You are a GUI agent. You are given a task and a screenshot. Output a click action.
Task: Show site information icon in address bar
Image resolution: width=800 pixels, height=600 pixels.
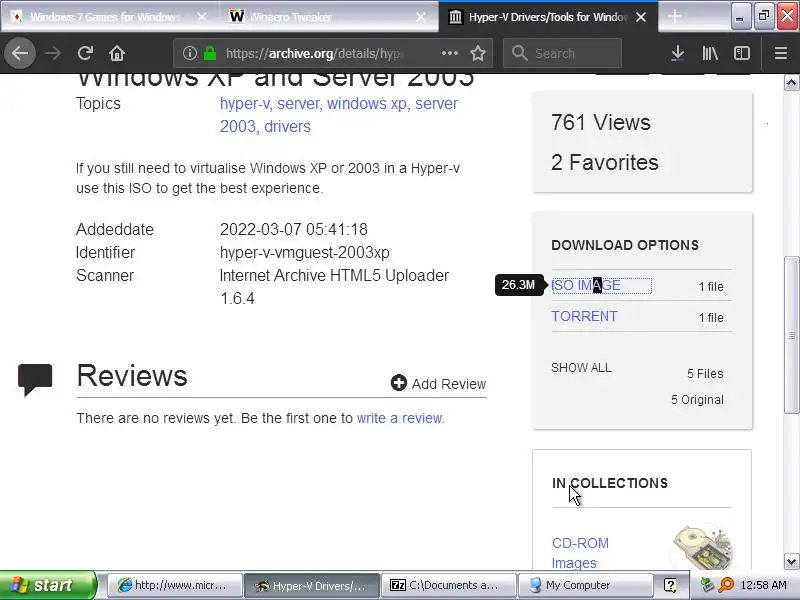tap(190, 53)
